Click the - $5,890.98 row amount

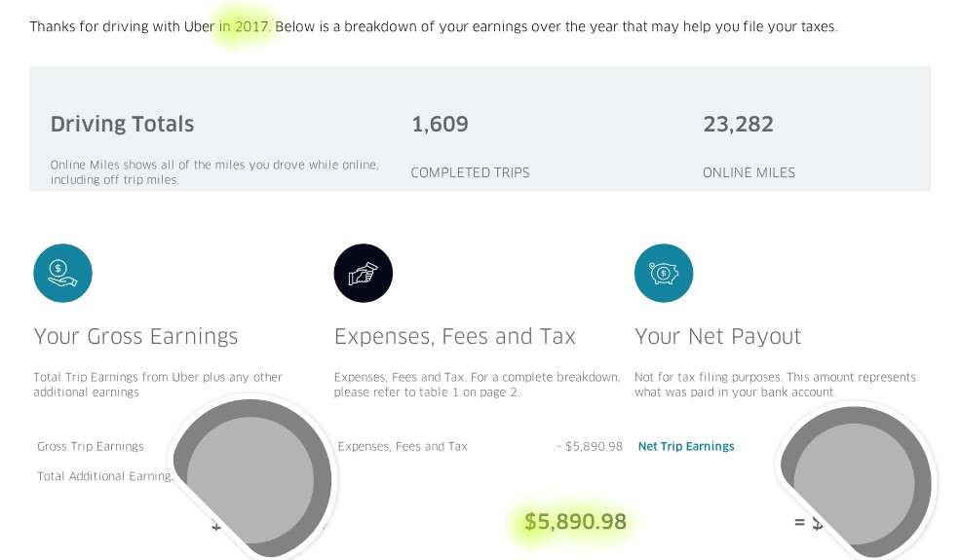pos(590,446)
